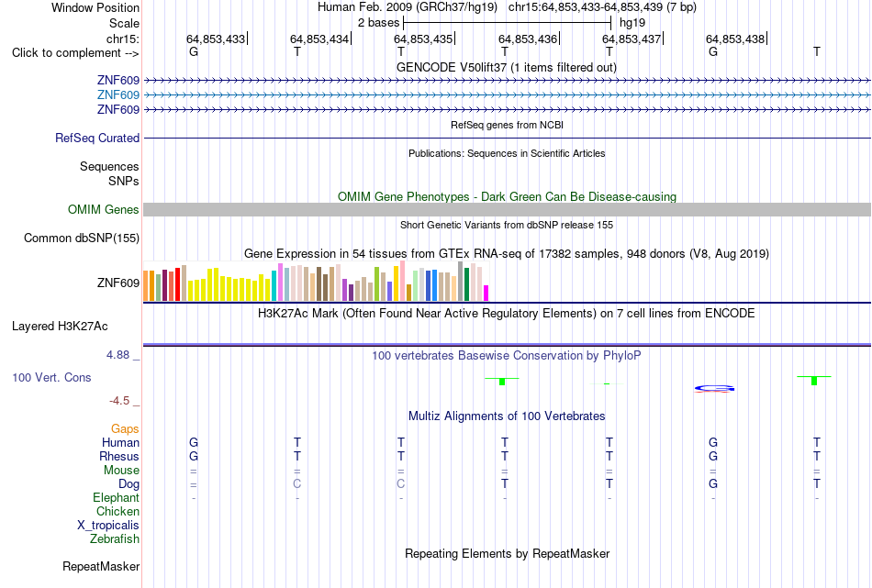
Task: Click position label 64,853,435 on ruler
Action: coord(423,39)
